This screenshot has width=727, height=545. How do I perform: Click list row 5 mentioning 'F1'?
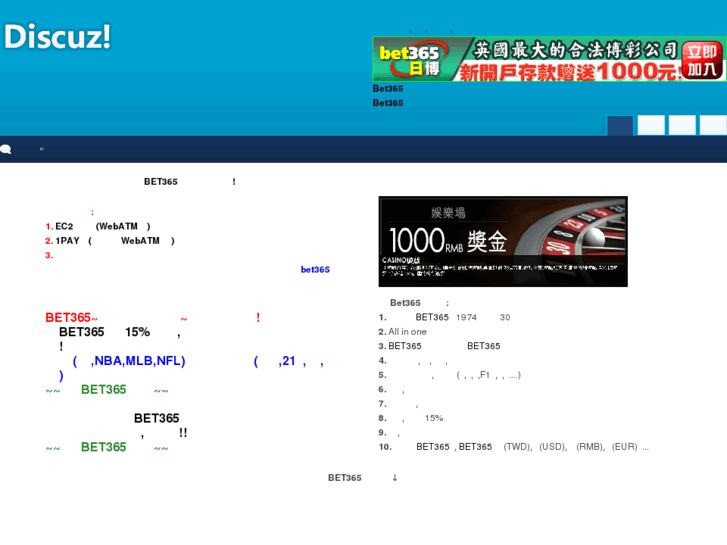click(450, 375)
